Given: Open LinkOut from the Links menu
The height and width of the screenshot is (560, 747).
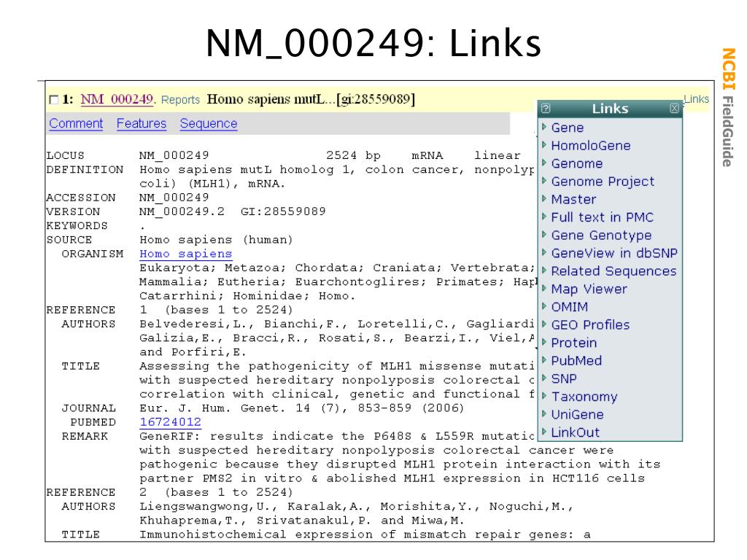Looking at the screenshot, I should [x=575, y=433].
